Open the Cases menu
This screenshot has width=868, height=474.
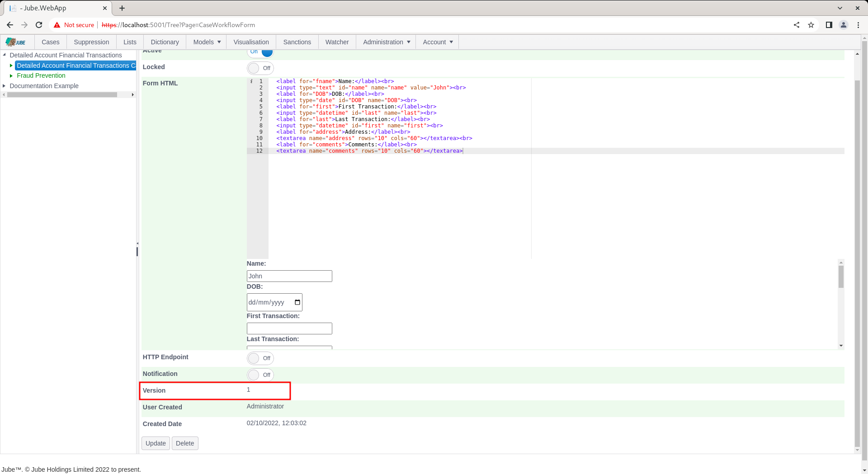click(51, 42)
